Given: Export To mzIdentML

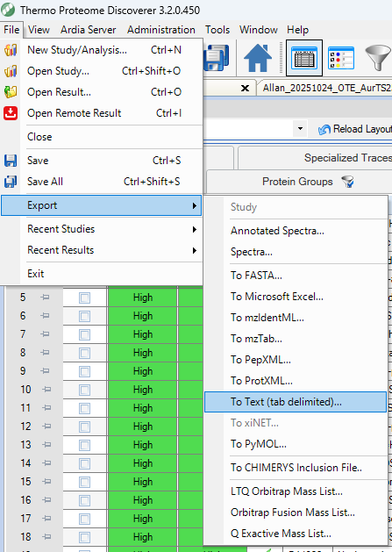Looking at the screenshot, I should (x=296, y=318).
